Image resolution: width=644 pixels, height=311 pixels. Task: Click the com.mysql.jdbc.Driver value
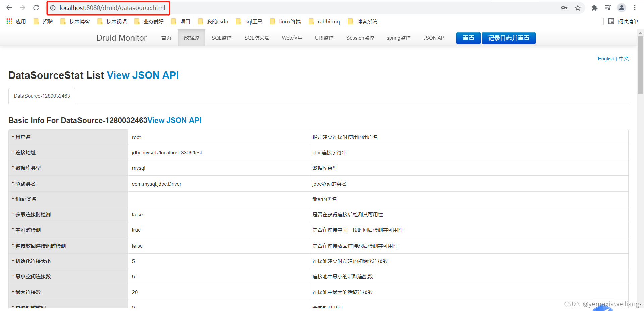point(157,184)
